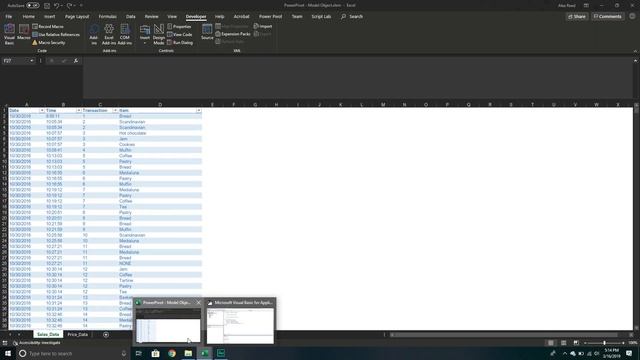640x360 pixels.
Task: Open the Visual Basic editor
Action: [x=9, y=34]
